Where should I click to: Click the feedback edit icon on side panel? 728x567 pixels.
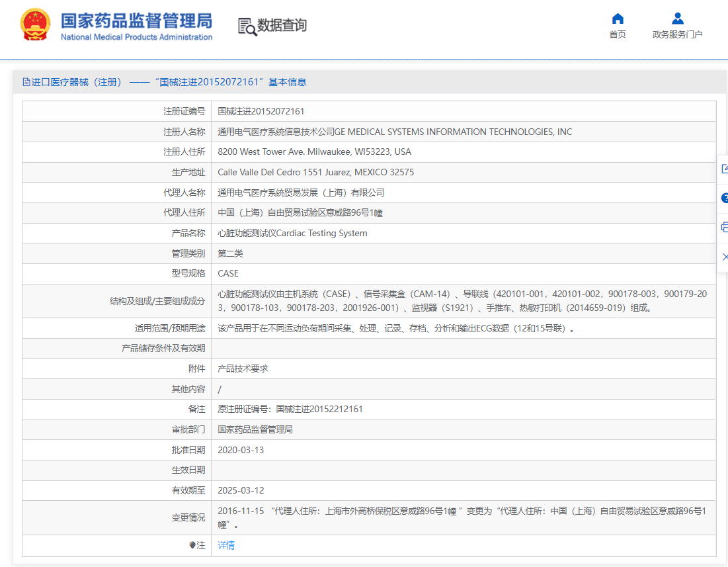click(724, 169)
